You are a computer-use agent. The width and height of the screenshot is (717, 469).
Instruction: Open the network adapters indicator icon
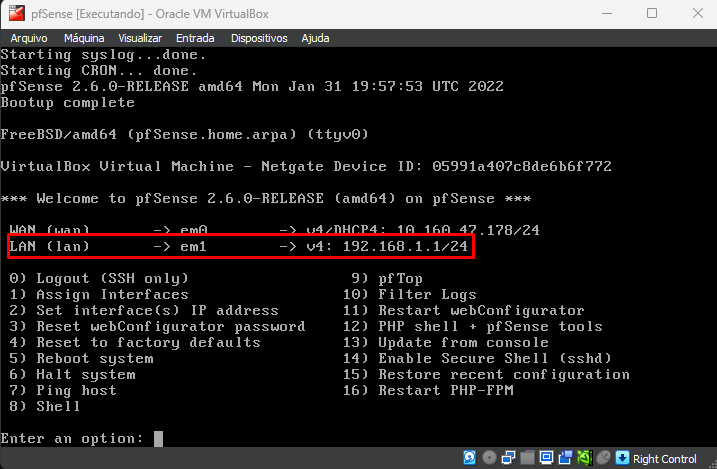[508, 458]
